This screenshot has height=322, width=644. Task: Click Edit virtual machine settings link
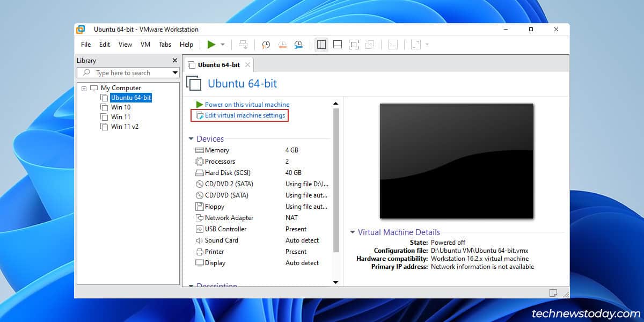coord(245,115)
